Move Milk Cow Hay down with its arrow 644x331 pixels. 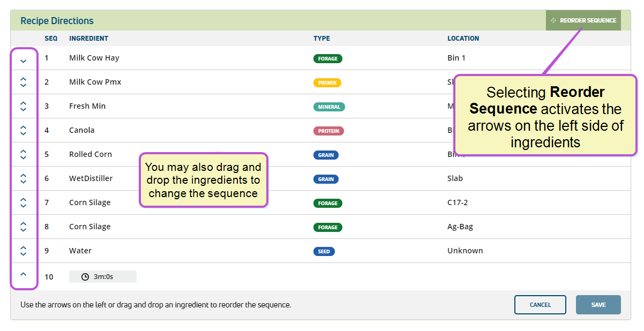[x=23, y=61]
